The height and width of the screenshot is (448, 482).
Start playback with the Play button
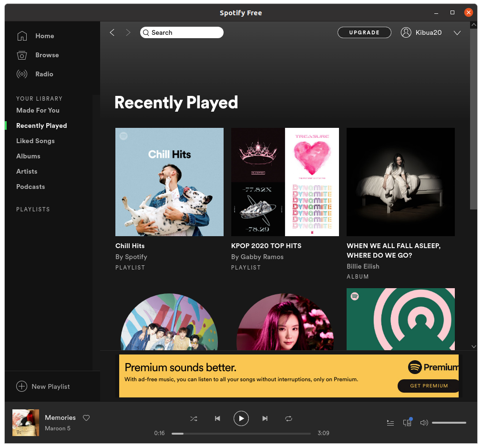pos(241,418)
